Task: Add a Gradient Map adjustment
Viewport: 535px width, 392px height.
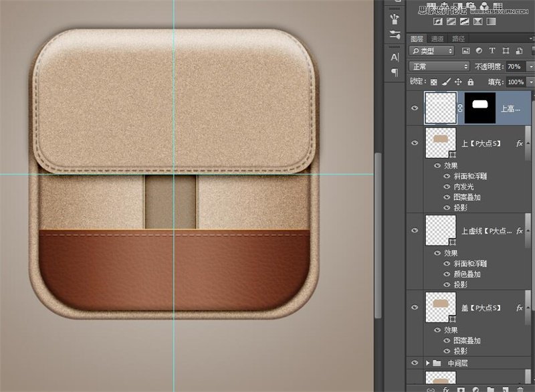Action: point(491,21)
